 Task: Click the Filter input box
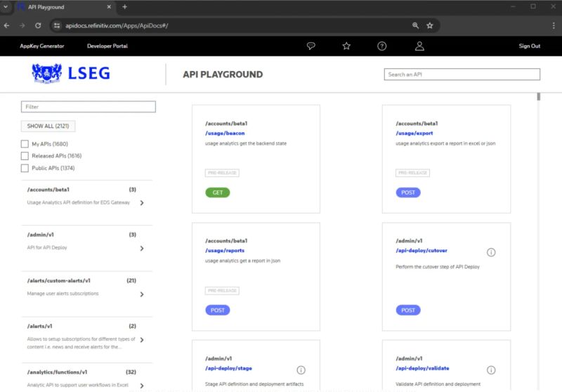[89, 107]
